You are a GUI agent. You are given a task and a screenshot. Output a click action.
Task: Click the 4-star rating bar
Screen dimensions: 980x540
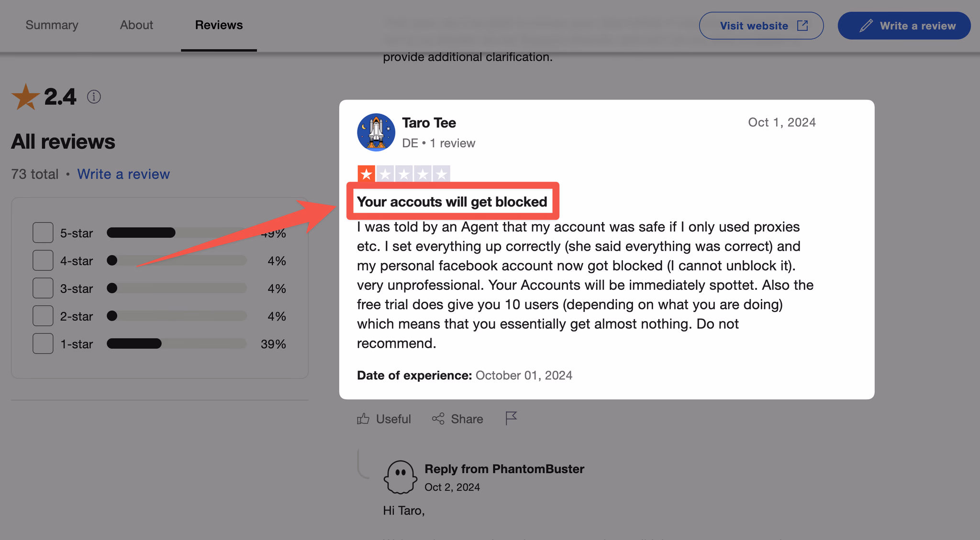(177, 261)
